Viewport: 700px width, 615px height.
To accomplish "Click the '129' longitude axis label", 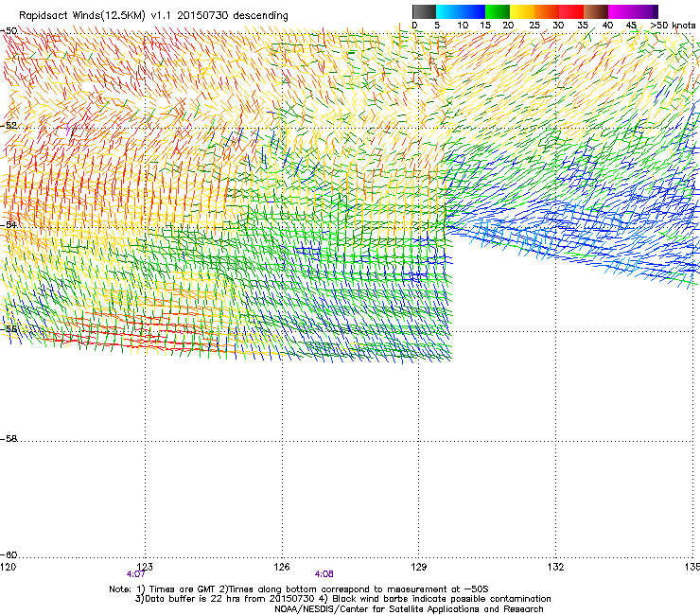I will click(x=418, y=567).
